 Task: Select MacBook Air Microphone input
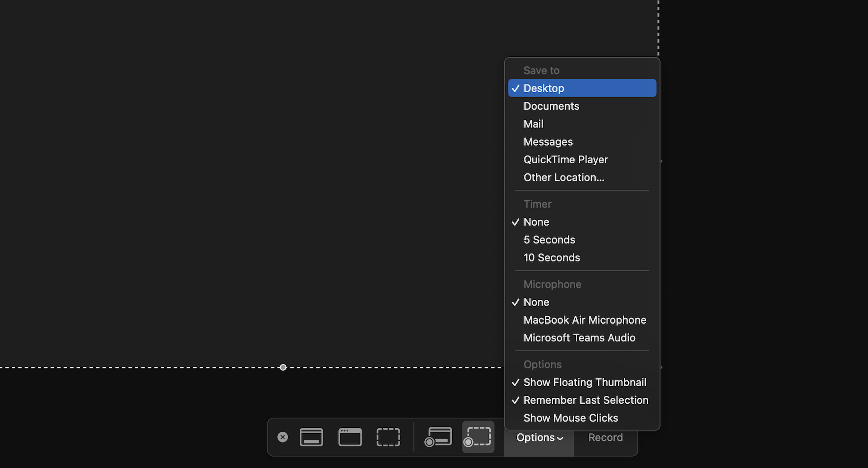(585, 320)
